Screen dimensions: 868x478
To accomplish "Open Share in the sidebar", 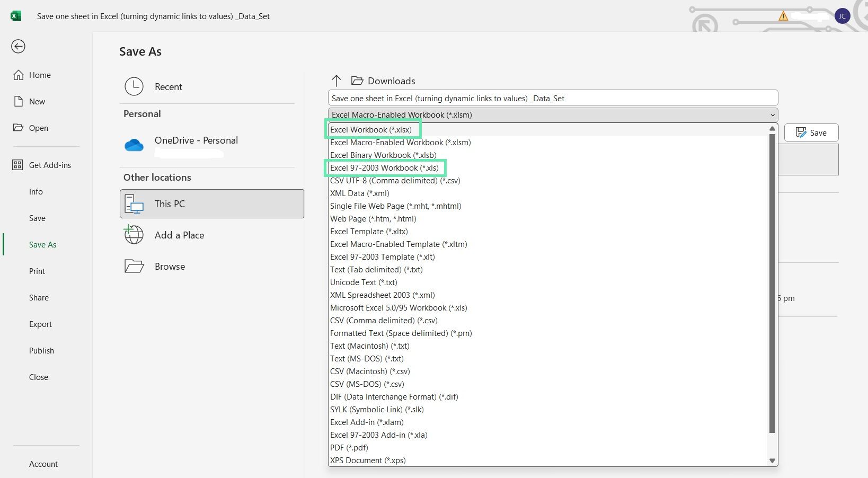I will coord(39,298).
